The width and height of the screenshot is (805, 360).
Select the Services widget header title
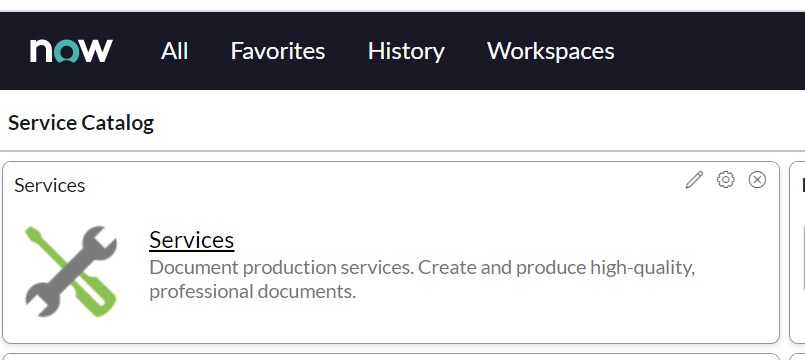50,185
